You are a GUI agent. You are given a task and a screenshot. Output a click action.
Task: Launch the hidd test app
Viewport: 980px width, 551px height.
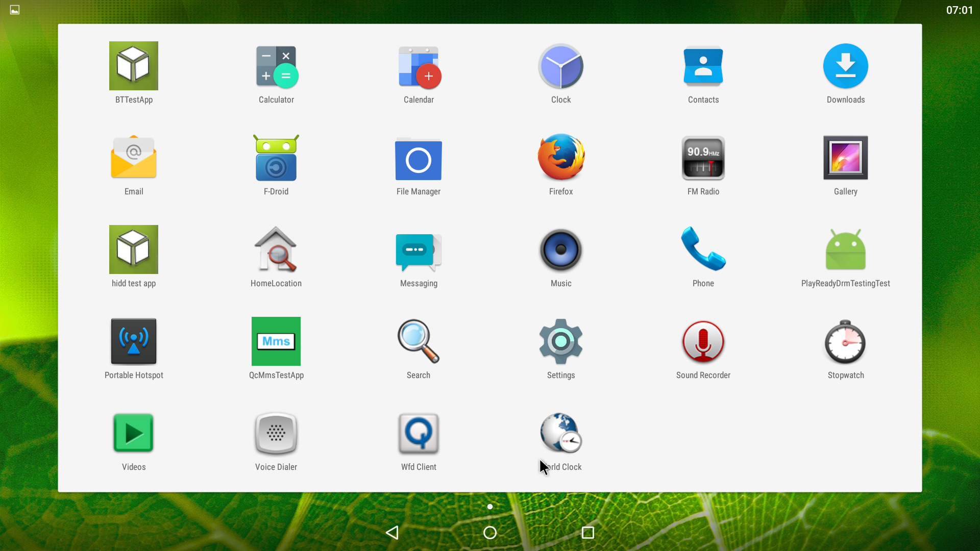pos(134,249)
